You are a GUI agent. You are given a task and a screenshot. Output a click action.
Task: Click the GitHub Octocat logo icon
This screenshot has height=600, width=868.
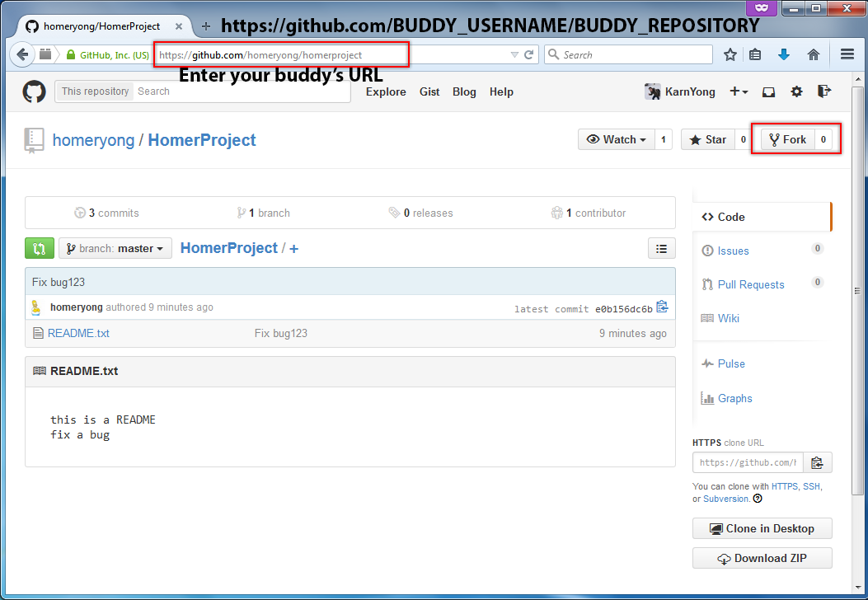click(34, 91)
